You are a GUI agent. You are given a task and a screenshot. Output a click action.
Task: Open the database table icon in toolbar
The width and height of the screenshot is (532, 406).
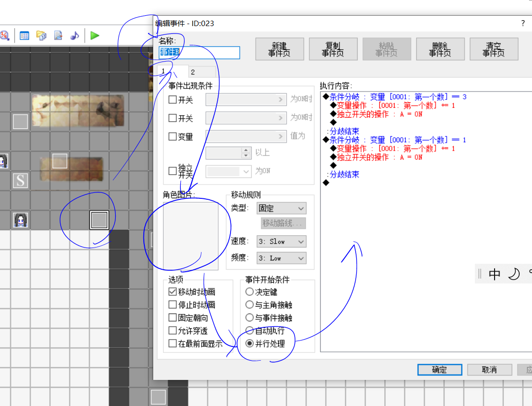pyautogui.click(x=25, y=35)
